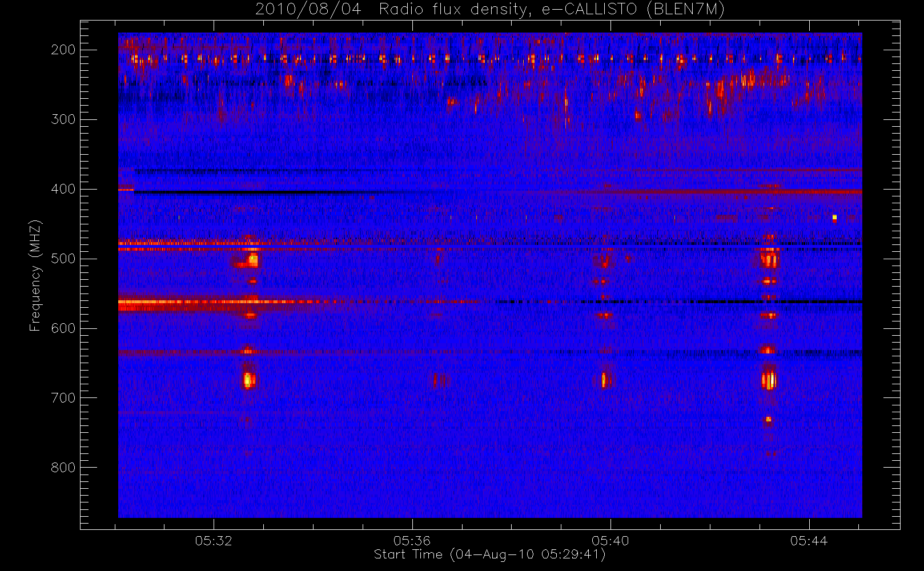Select the 200 frequency tick label
The image size is (924, 571).
(x=63, y=50)
